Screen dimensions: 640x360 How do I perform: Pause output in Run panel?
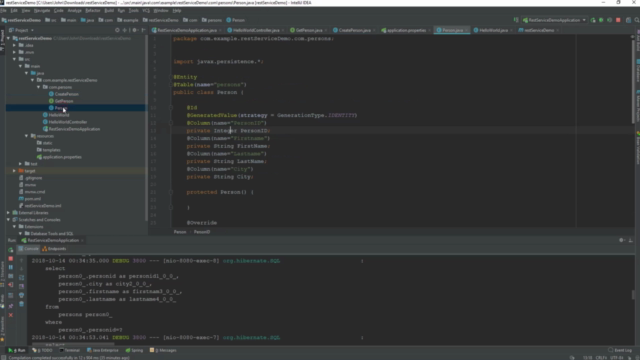[11, 267]
